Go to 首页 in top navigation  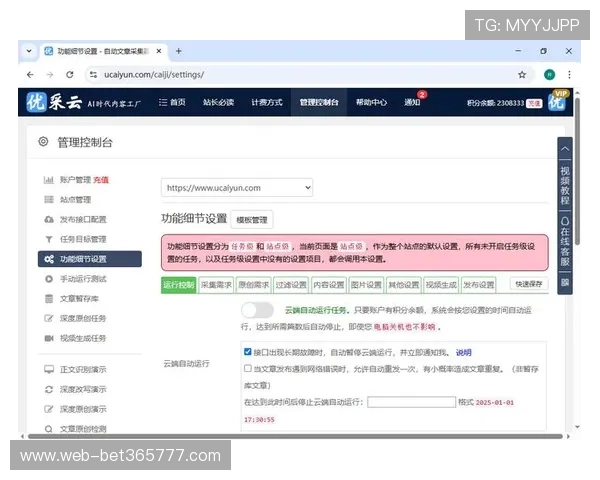click(x=172, y=102)
